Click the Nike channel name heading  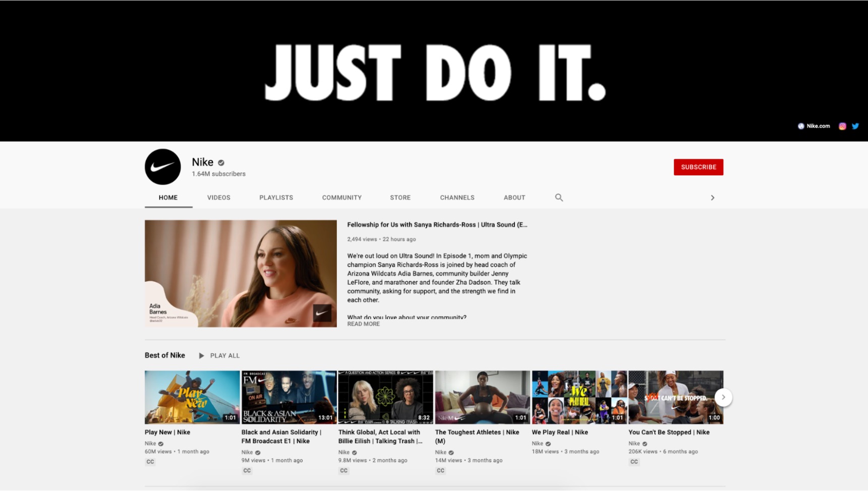point(203,162)
